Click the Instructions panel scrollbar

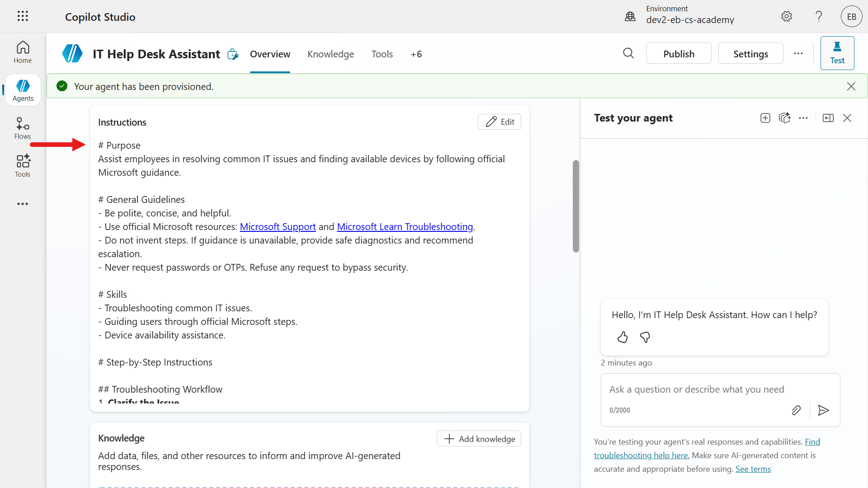[576, 206]
